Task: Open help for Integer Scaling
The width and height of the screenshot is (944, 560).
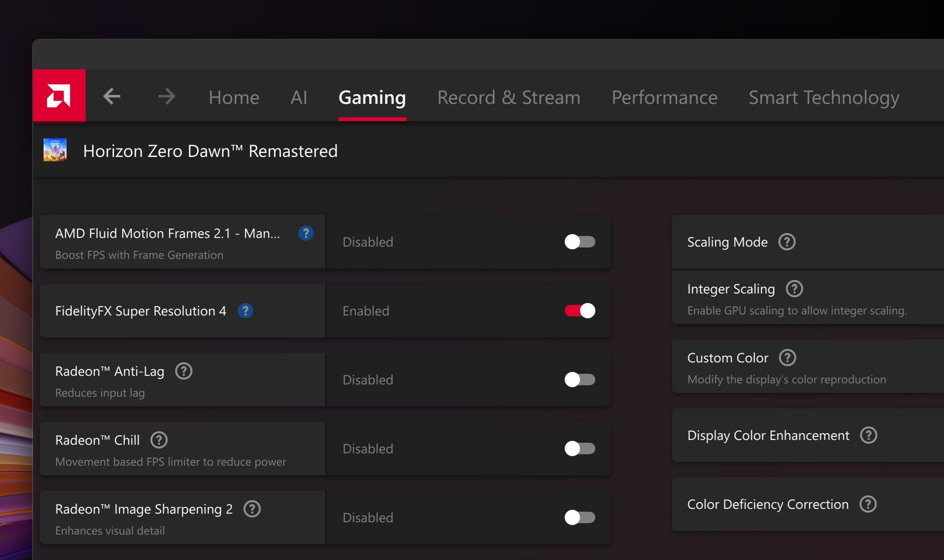Action: (x=795, y=289)
